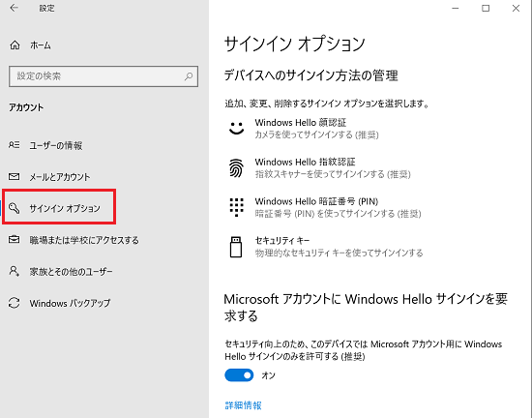Click the Windows バックアップ sync icon
The image size is (532, 418).
pos(14,303)
